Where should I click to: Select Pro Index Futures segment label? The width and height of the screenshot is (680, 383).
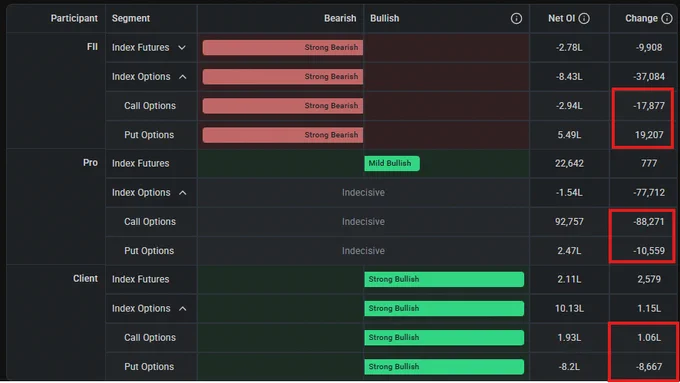point(141,164)
